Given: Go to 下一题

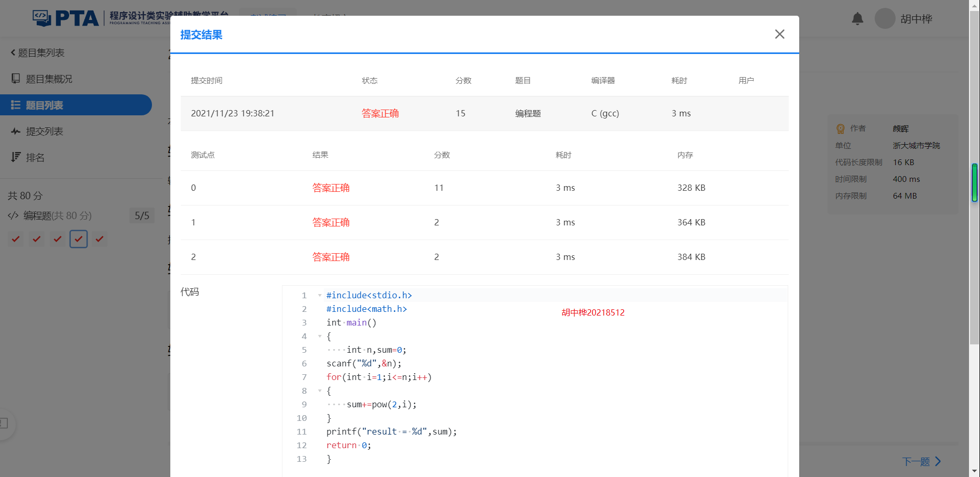Looking at the screenshot, I should pyautogui.click(x=921, y=462).
